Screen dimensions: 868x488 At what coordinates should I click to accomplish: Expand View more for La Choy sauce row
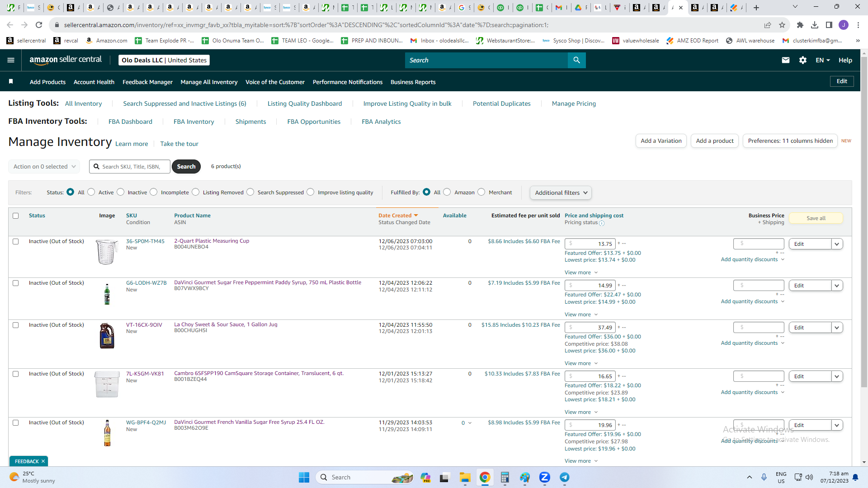point(581,363)
